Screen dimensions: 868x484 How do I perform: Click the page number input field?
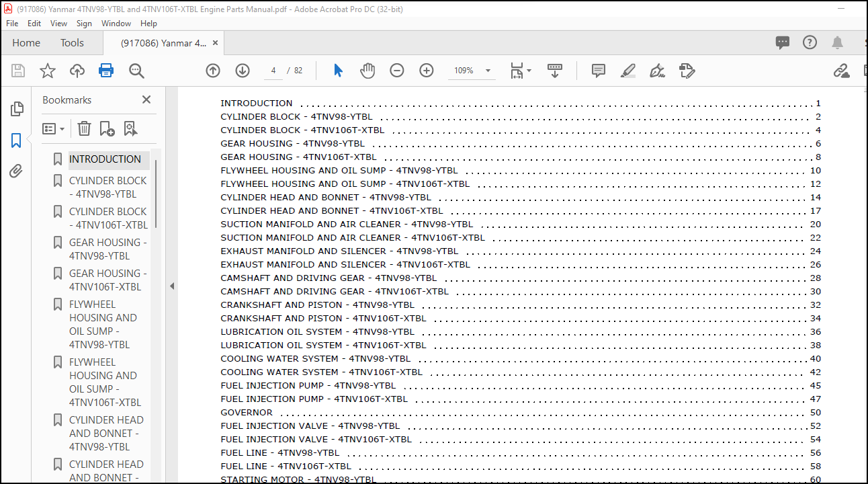pos(273,71)
